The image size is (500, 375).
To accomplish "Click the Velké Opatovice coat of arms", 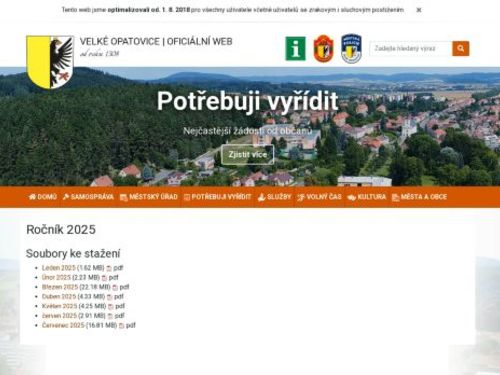I will [x=50, y=62].
